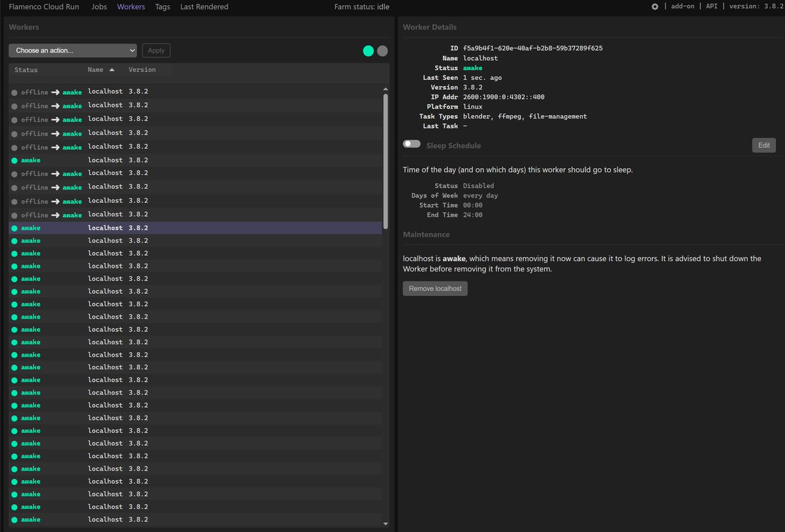Switch to the Last Rendered tab

tap(204, 7)
